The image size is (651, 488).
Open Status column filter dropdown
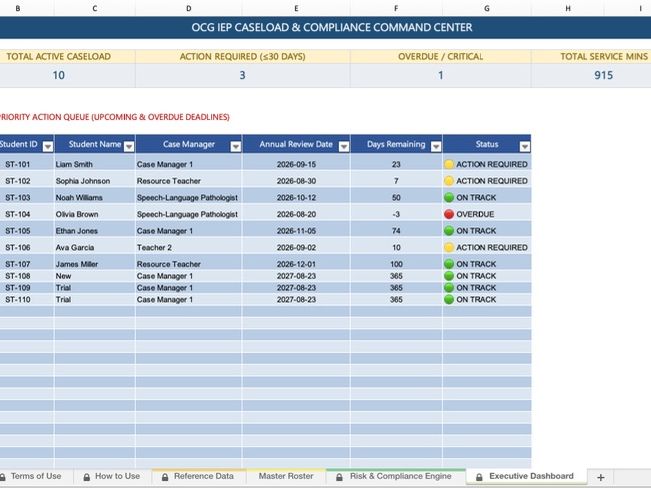point(525,147)
